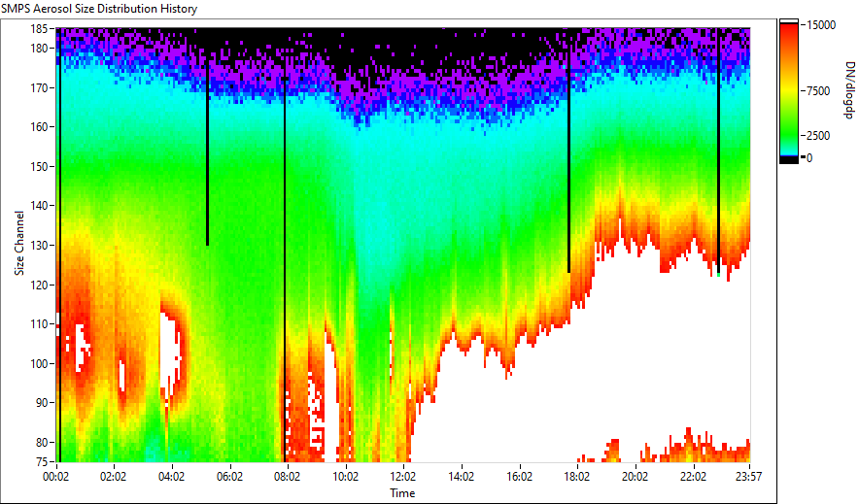859x504 pixels.
Task: Click the 185 size channel tick label
Action: (x=40, y=29)
